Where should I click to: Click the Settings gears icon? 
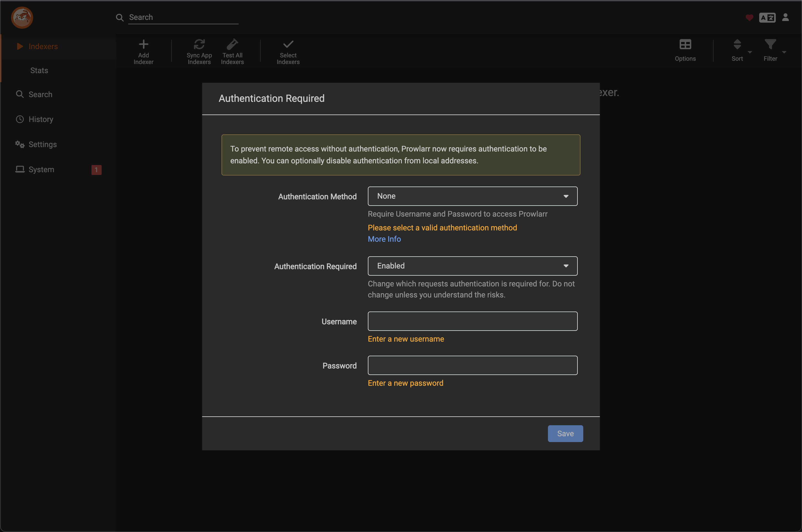tap(20, 145)
